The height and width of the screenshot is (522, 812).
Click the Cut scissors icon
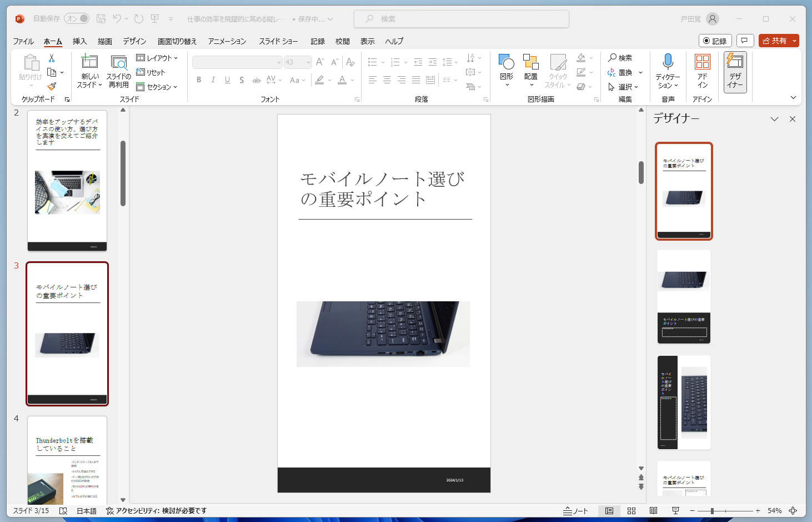[52, 58]
